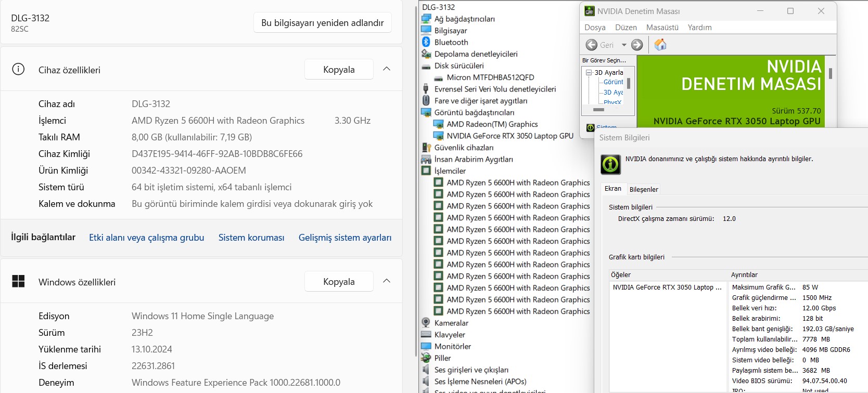
Task: Copy Windows specs with Kopyala button
Action: [x=339, y=281]
